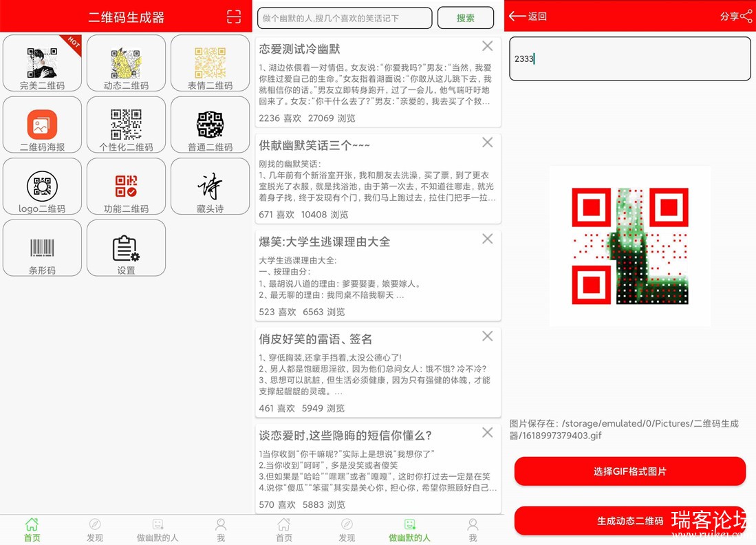The height and width of the screenshot is (545, 756).
Task: Select 首页 tab in middle screen
Action: [284, 530]
